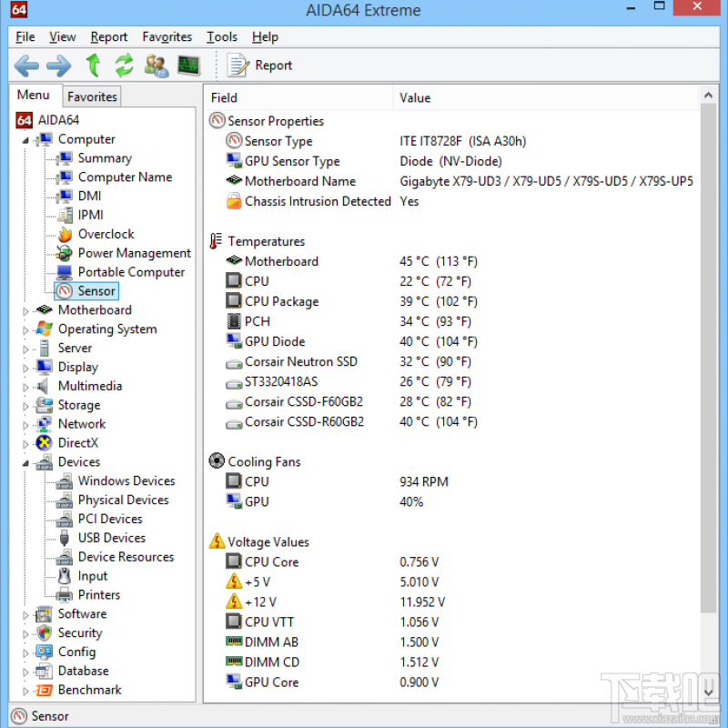Open the File menu
This screenshot has height=728, width=728.
(25, 36)
